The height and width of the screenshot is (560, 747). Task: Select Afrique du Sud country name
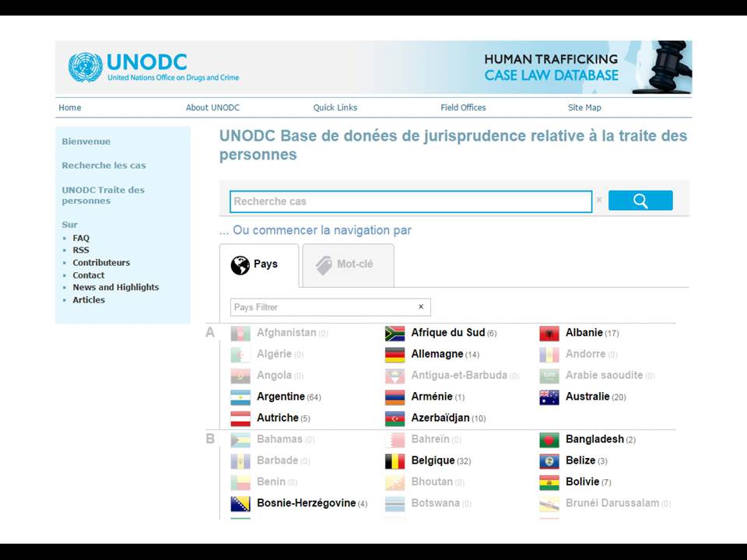pyautogui.click(x=448, y=332)
